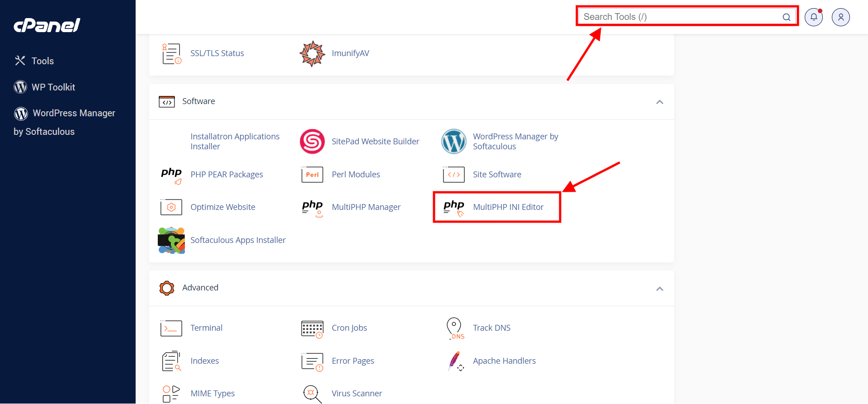Click the Software section header icon

point(167,102)
